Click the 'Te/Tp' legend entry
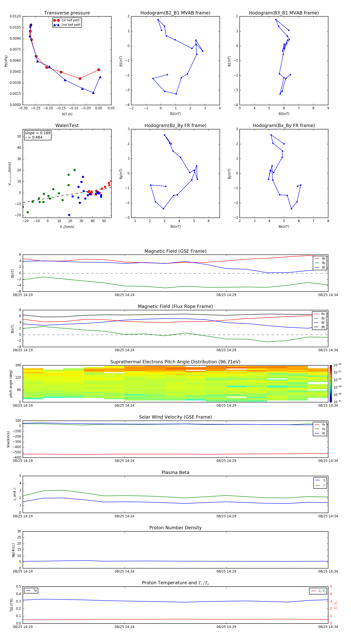The image size is (351, 644). point(318,591)
